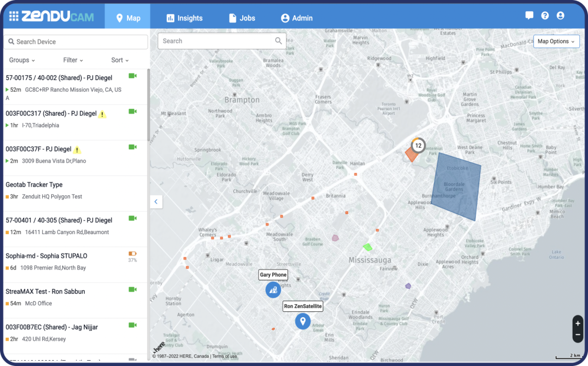Open the Jobs tab

(242, 18)
